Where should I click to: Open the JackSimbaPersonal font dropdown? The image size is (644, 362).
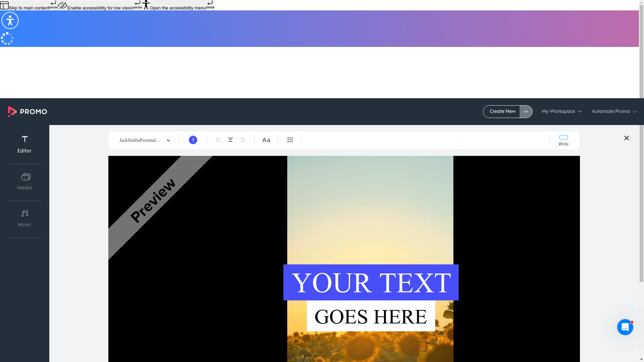click(144, 140)
